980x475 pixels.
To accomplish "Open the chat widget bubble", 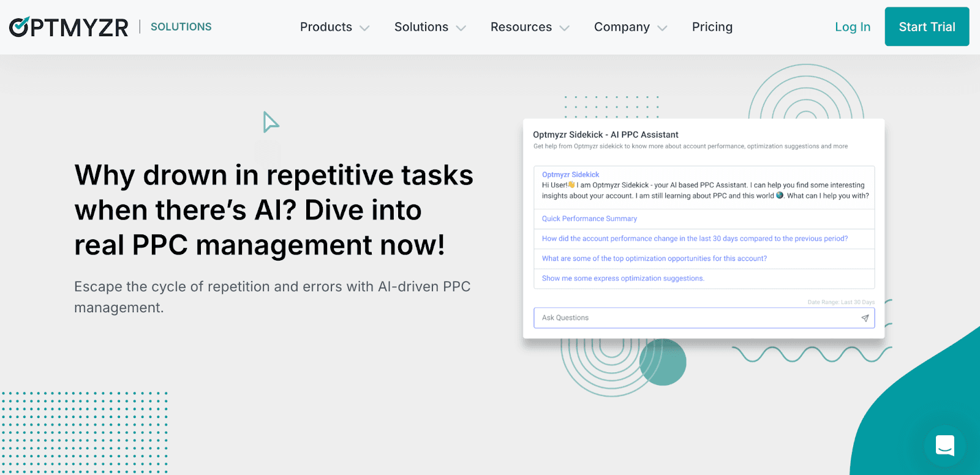I will tap(945, 446).
